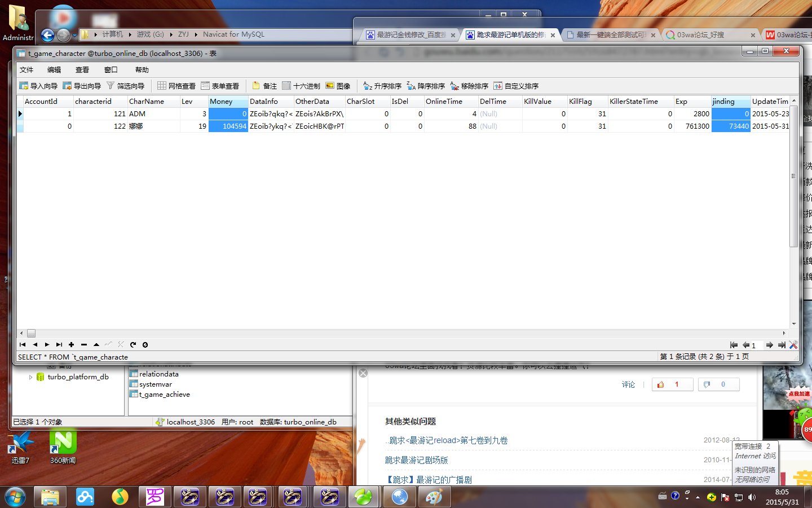Click the horizontal scrollbar thumb of the grid
Image resolution: width=812 pixels, height=508 pixels.
[32, 333]
